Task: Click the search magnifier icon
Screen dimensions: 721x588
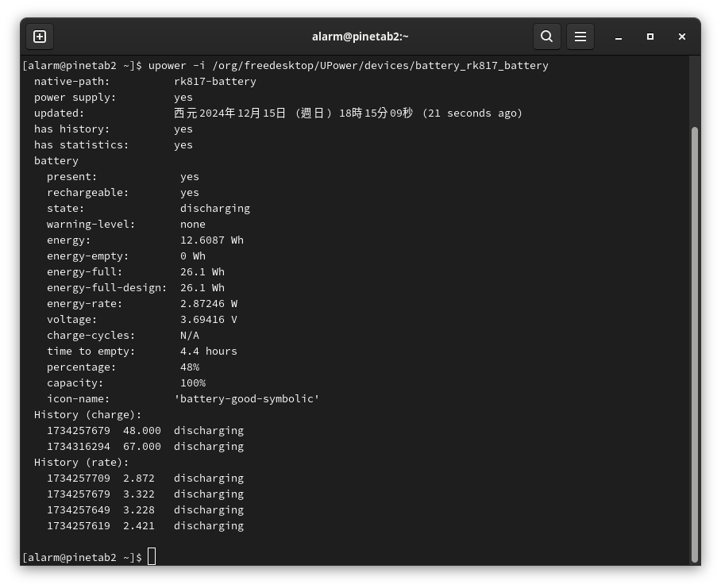Action: 546,37
